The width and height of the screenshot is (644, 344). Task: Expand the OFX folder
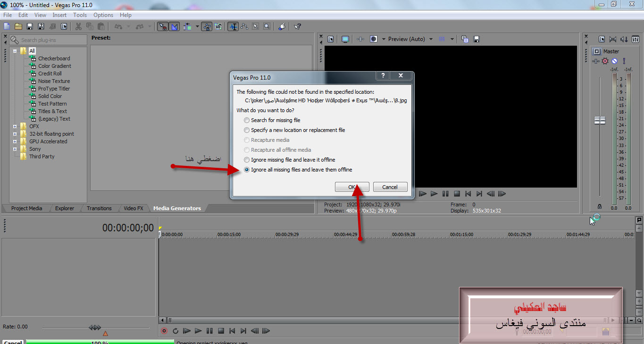pyautogui.click(x=15, y=126)
